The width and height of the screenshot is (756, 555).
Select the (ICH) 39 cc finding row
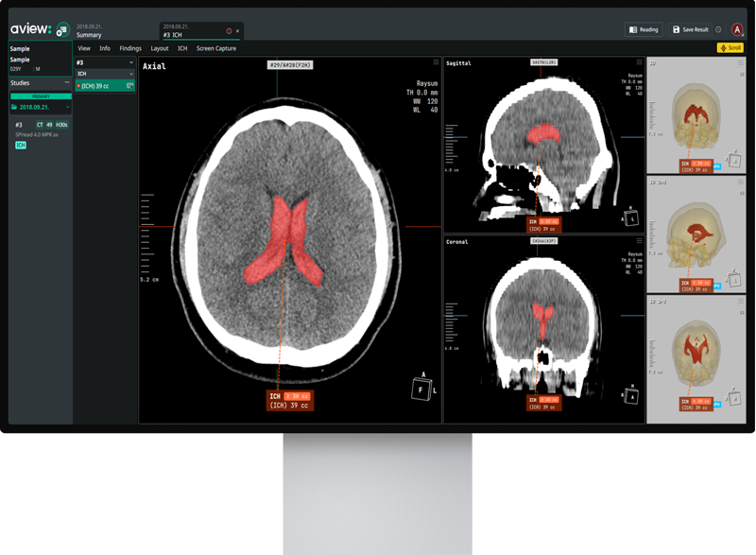105,86
